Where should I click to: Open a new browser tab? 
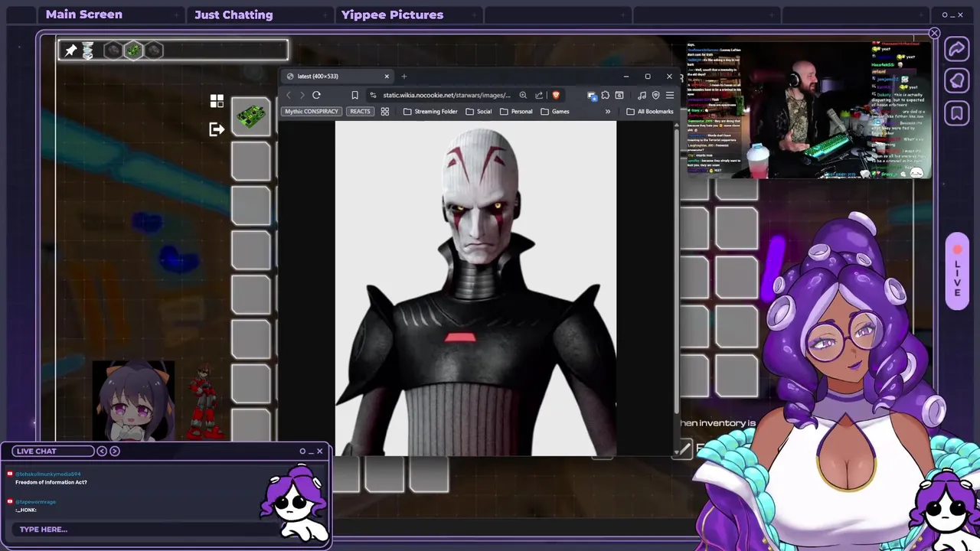point(403,76)
